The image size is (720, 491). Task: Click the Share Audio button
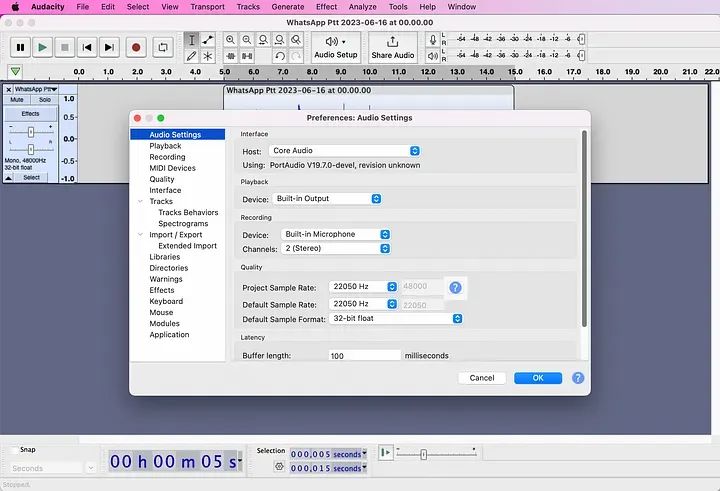click(393, 48)
